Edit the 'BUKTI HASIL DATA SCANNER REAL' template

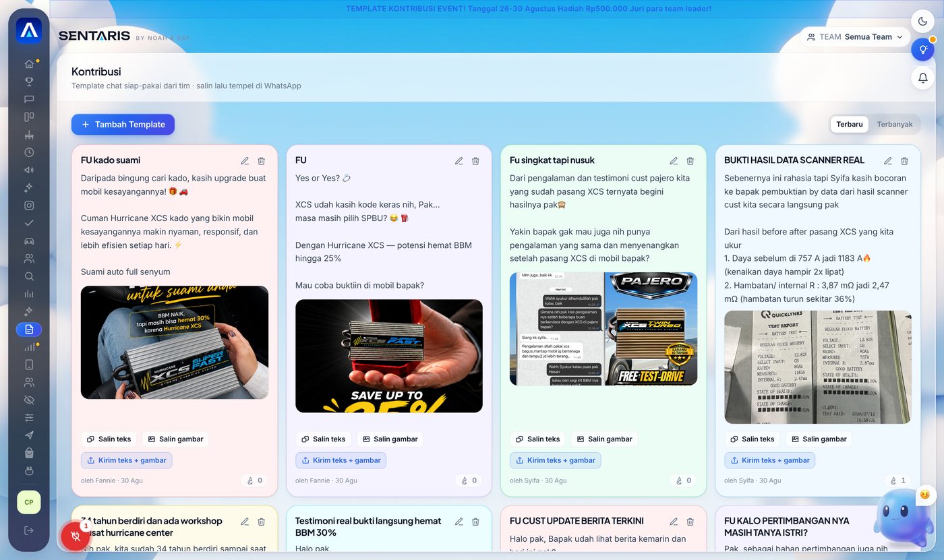[x=888, y=161]
